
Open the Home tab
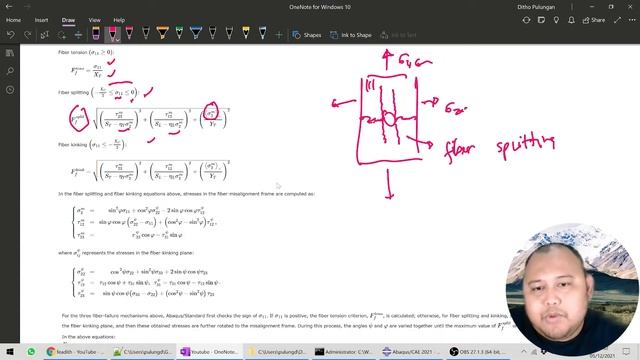[13, 20]
